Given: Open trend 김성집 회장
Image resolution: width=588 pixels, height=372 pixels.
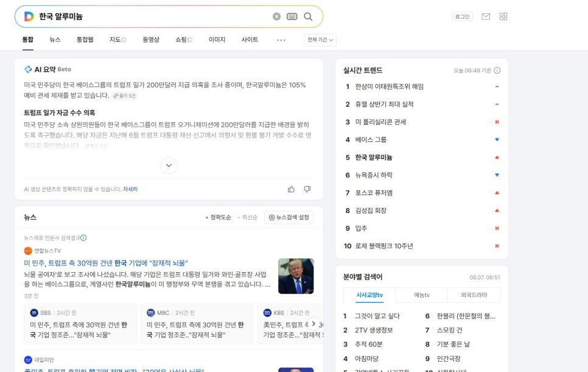Looking at the screenshot, I should [x=371, y=211].
